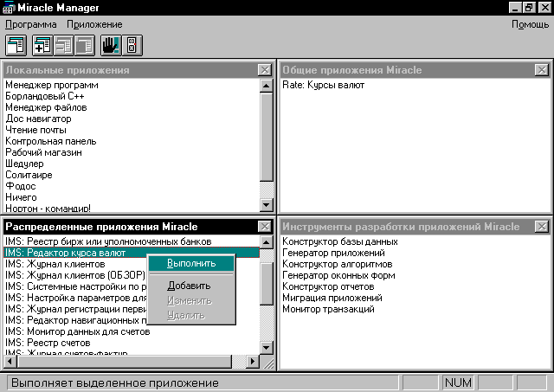Select Конструктор базы данных tool

tap(340, 241)
